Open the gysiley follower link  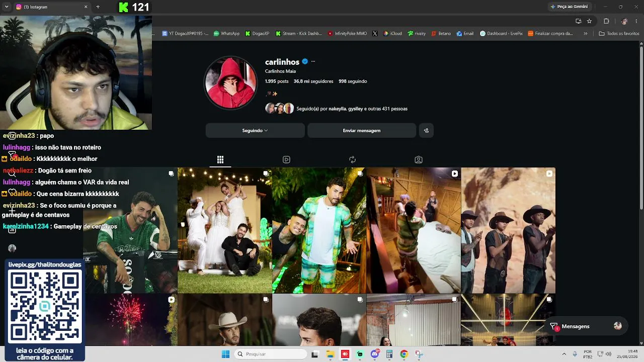pos(355,109)
